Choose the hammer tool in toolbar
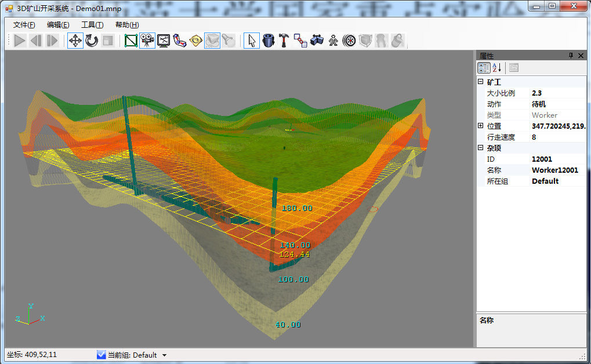 click(284, 41)
